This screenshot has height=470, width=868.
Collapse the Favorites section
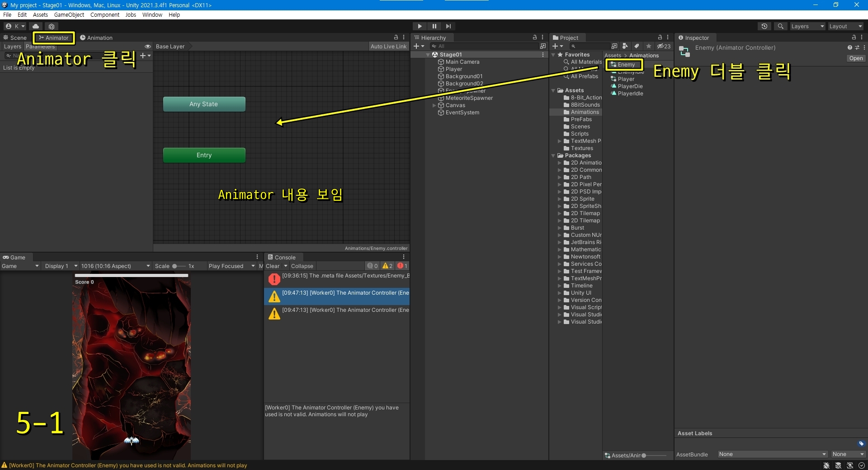[553, 55]
